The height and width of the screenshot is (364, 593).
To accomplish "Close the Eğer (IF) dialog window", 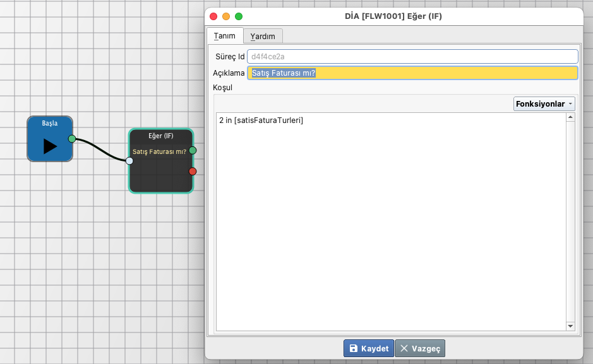I will pyautogui.click(x=213, y=16).
